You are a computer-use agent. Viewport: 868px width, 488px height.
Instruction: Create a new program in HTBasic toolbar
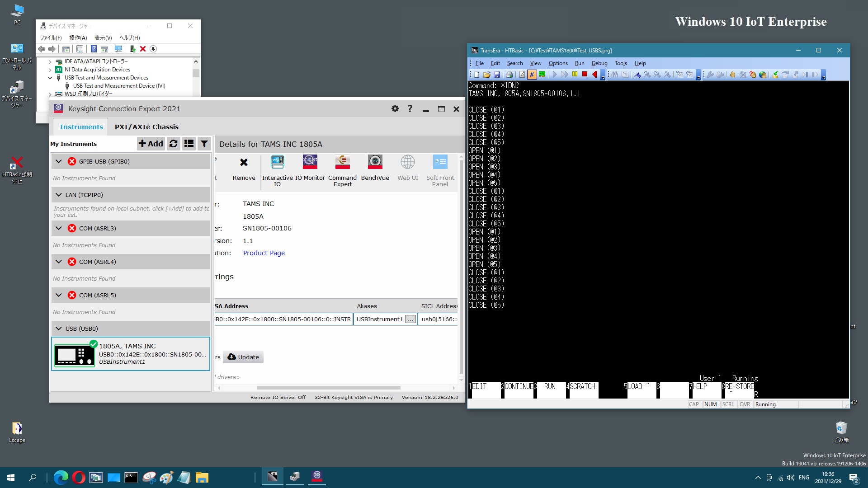pos(476,75)
